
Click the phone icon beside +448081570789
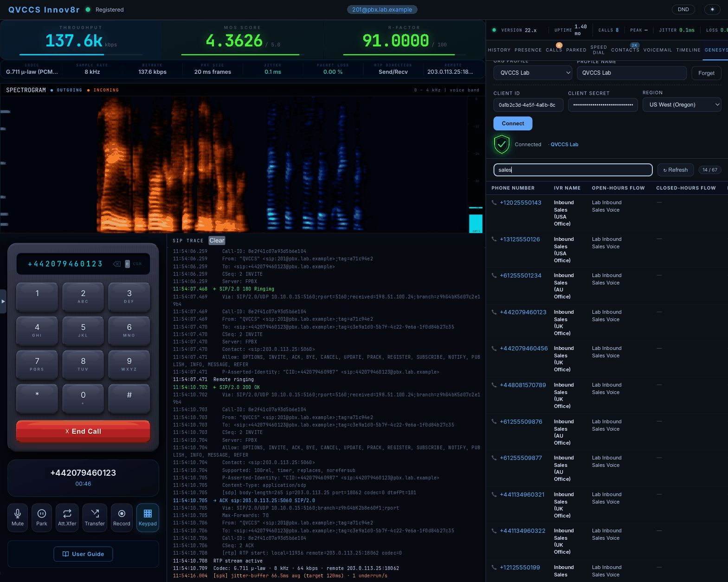[x=494, y=385]
